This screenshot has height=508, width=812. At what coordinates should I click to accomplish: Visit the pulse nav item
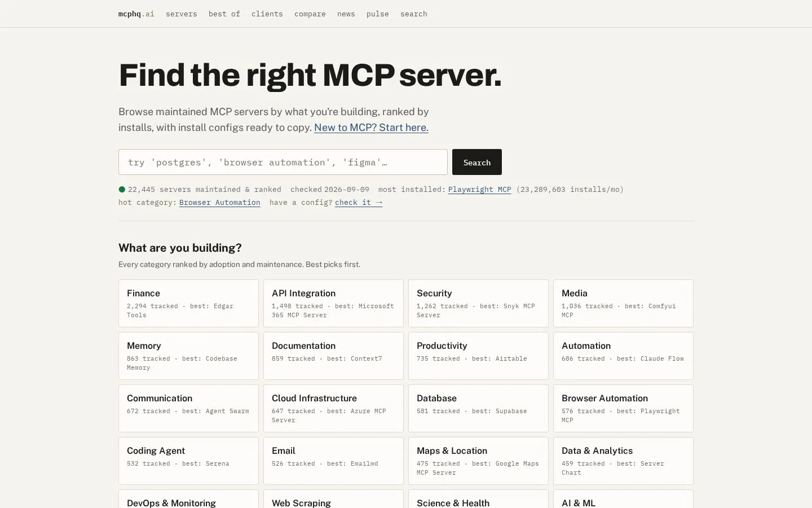377,14
